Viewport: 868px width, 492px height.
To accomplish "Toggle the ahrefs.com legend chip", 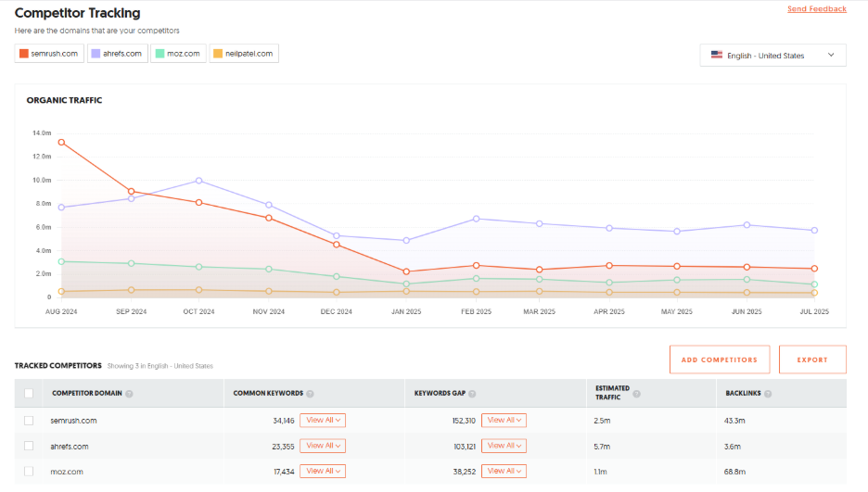I will tap(118, 54).
